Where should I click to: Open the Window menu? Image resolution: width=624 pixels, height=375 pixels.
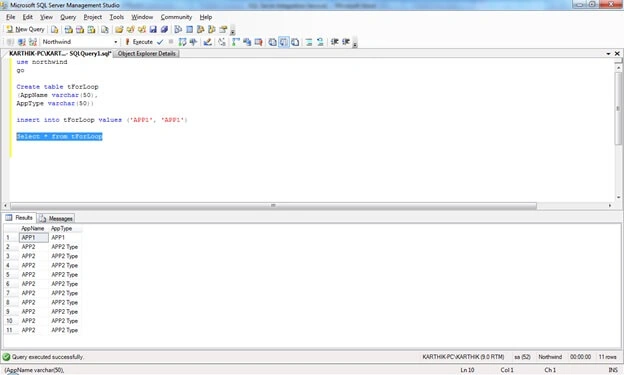pyautogui.click(x=142, y=17)
